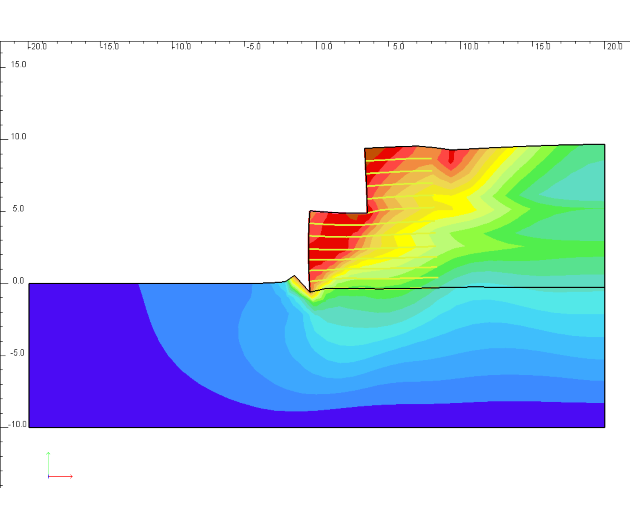Viewport: 630px width, 530px height.
Task: Click the 5.0 label on horizontal ruler
Action: pyautogui.click(x=398, y=47)
